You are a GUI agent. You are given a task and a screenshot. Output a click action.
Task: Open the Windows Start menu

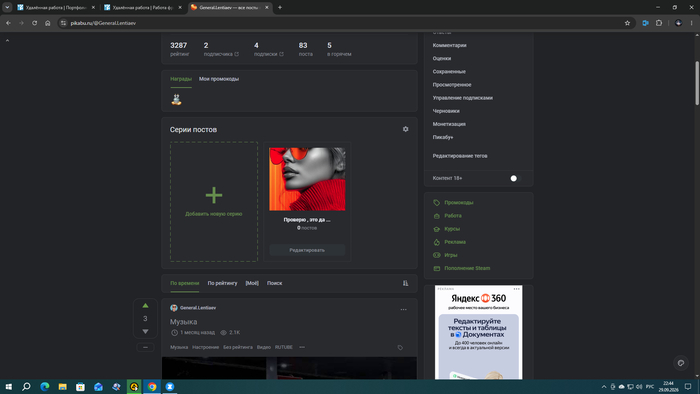[8, 386]
